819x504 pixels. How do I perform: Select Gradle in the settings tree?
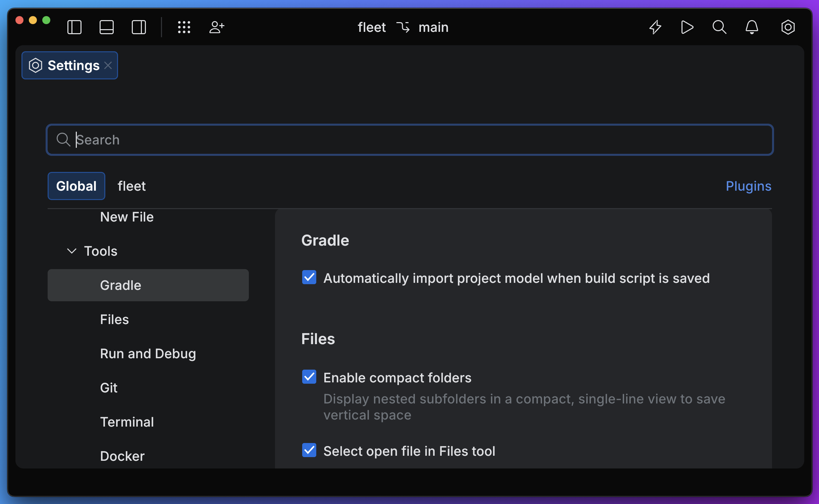(x=148, y=285)
